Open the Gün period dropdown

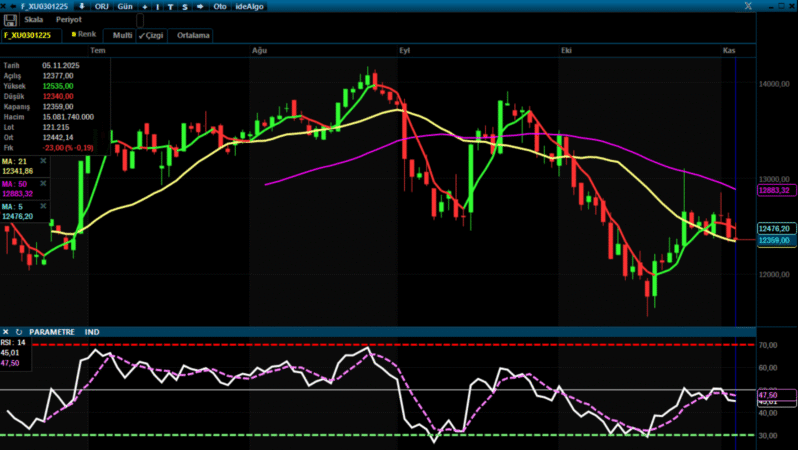tap(125, 6)
